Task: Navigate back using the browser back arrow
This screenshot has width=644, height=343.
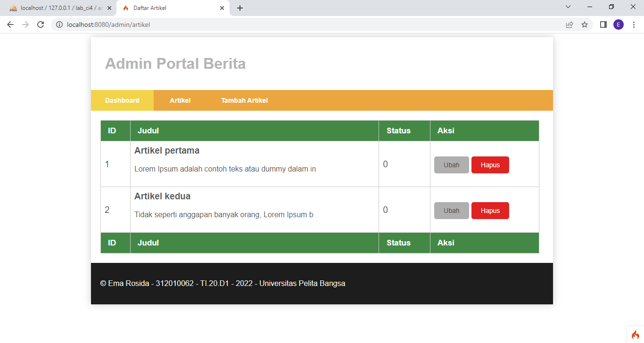Action: pyautogui.click(x=10, y=24)
